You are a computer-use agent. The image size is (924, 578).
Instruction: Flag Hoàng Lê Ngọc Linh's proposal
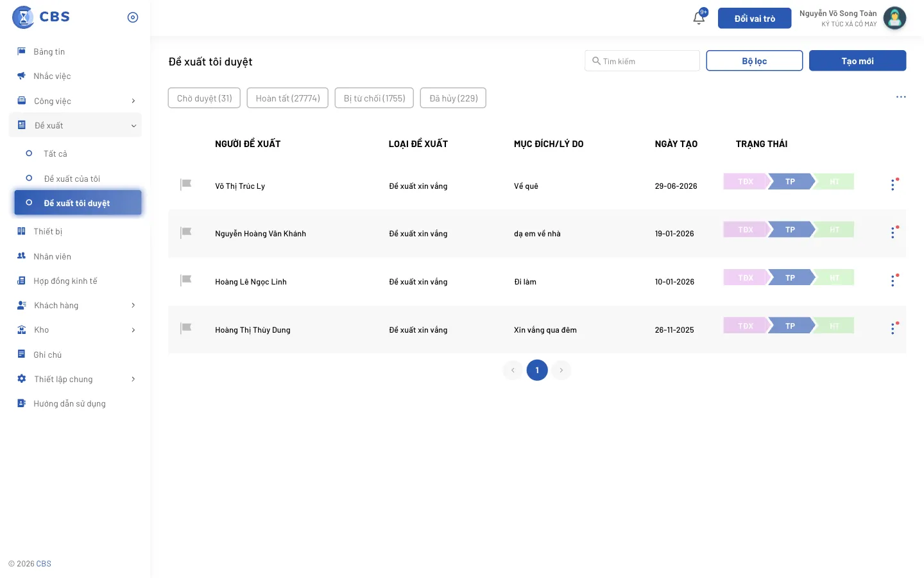coord(186,280)
